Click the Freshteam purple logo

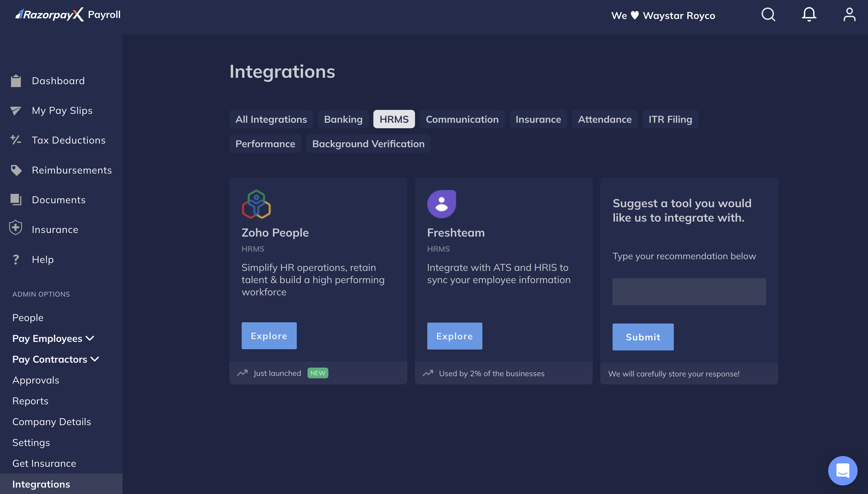441,204
